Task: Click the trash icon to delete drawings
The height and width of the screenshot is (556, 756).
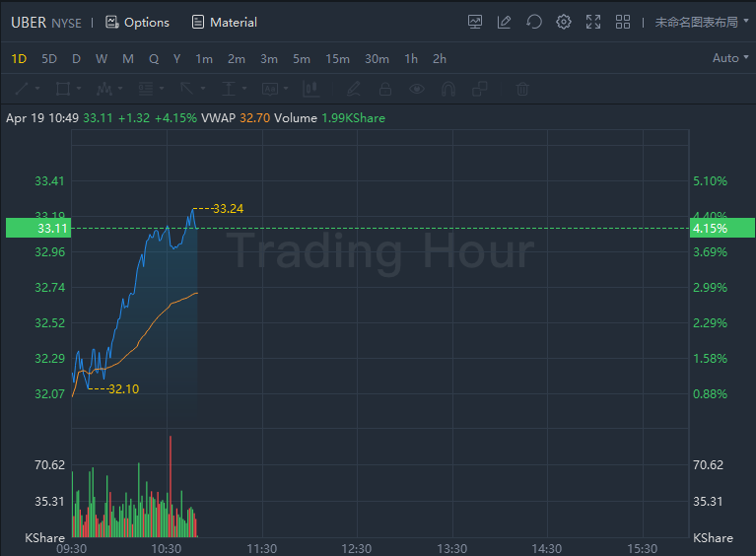Action: [522, 89]
